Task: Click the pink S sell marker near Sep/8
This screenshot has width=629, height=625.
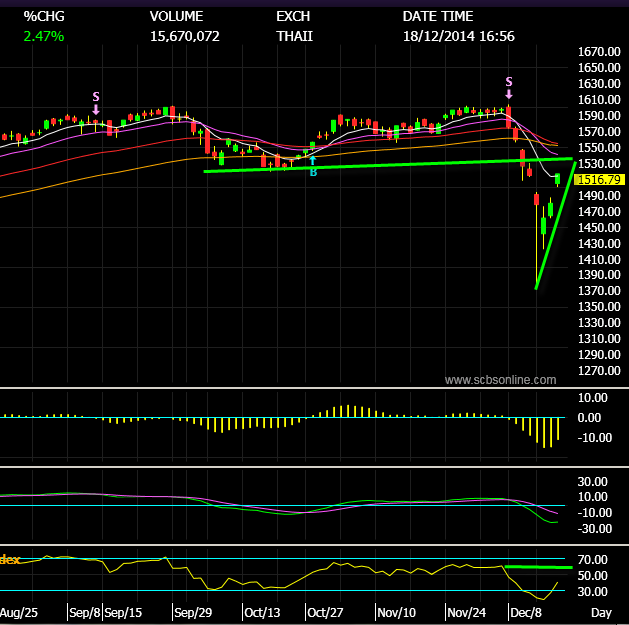Action: tap(95, 103)
